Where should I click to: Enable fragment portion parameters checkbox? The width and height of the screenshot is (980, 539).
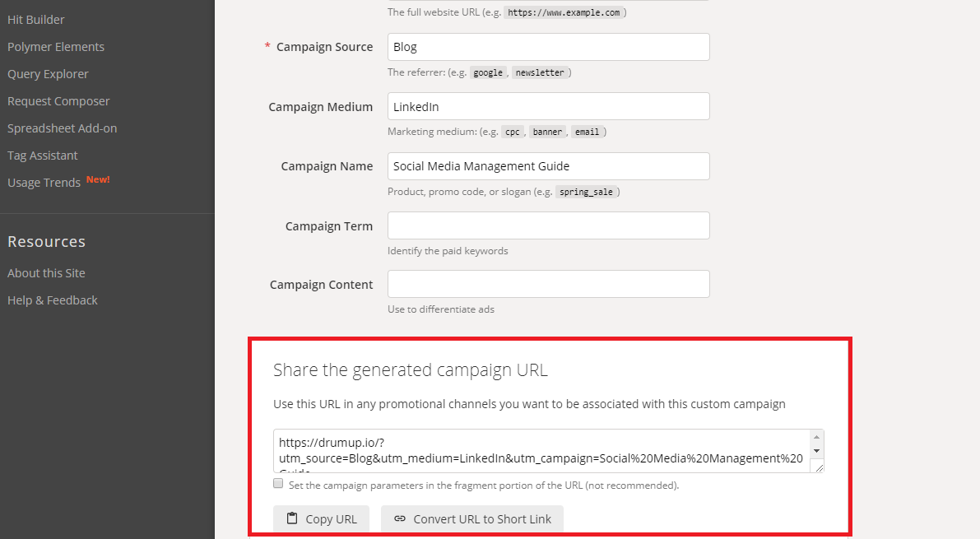click(x=278, y=483)
